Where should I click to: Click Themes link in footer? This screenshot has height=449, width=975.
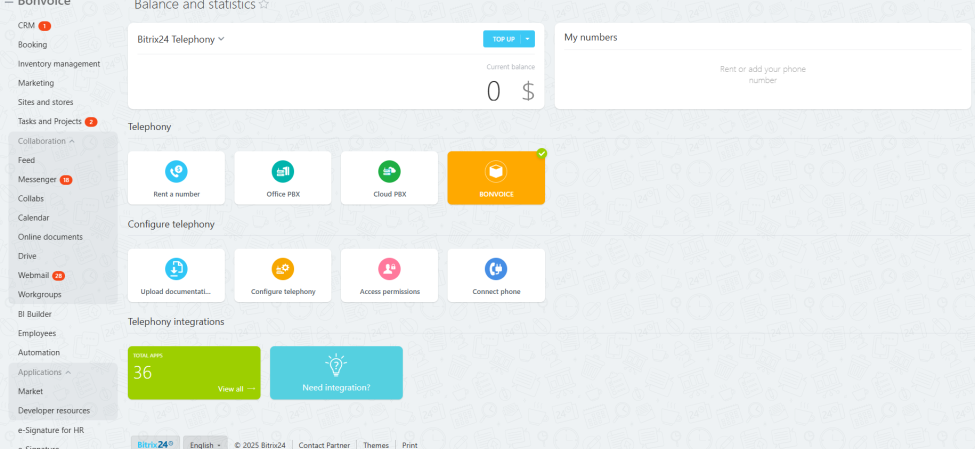(x=376, y=445)
